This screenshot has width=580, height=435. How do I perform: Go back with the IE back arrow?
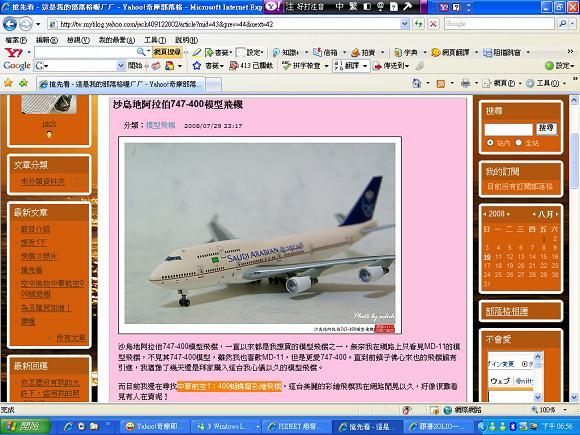pos(10,24)
